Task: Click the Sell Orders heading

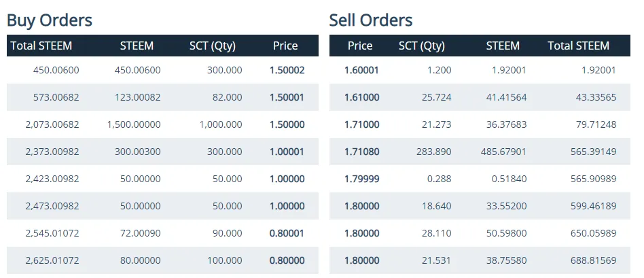Action: (x=371, y=20)
